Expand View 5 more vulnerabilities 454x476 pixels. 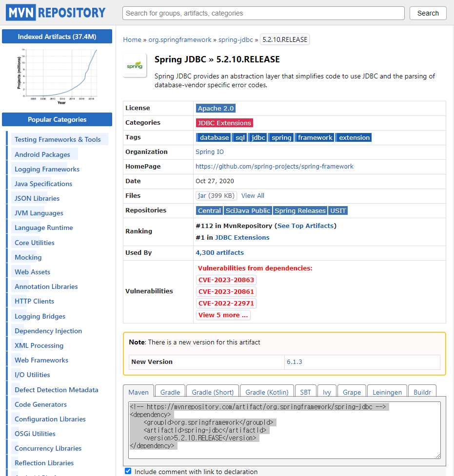[x=223, y=315]
